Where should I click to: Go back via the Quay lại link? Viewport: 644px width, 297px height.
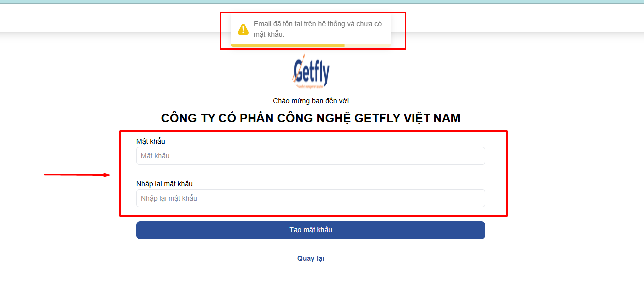pos(311,258)
